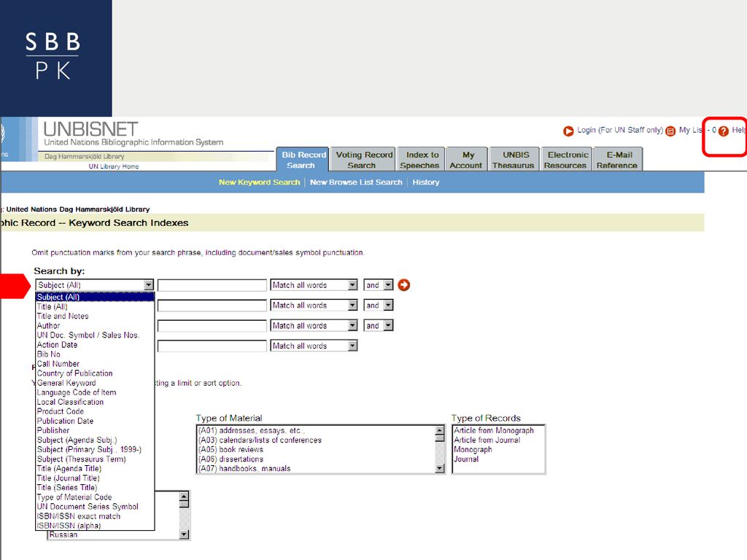This screenshot has width=747, height=560.
Task: Select 'Publisher' in the dropdown list
Action: pos(95,430)
